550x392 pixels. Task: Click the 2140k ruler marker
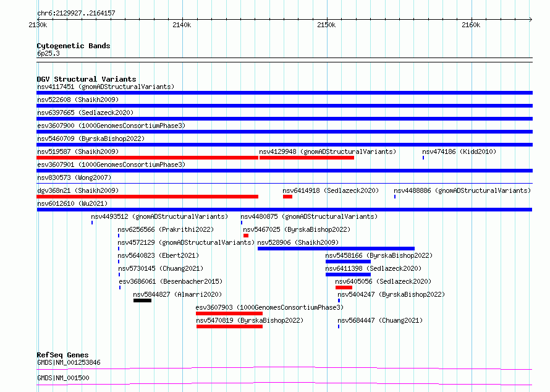[182, 25]
